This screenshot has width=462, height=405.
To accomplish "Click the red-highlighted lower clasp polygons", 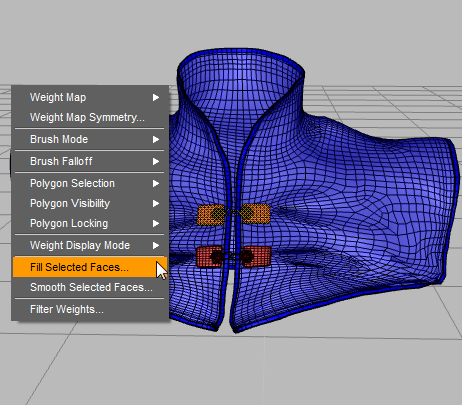I will tap(233, 256).
